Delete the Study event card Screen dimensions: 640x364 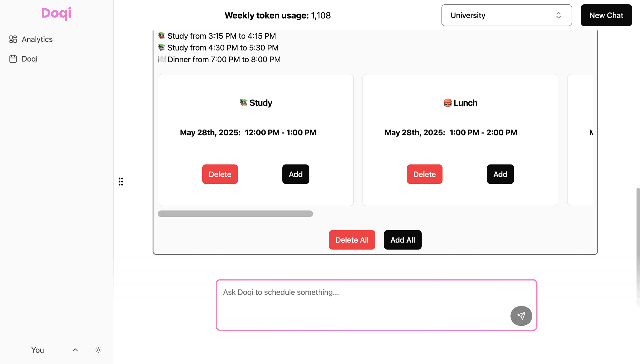[x=220, y=174]
